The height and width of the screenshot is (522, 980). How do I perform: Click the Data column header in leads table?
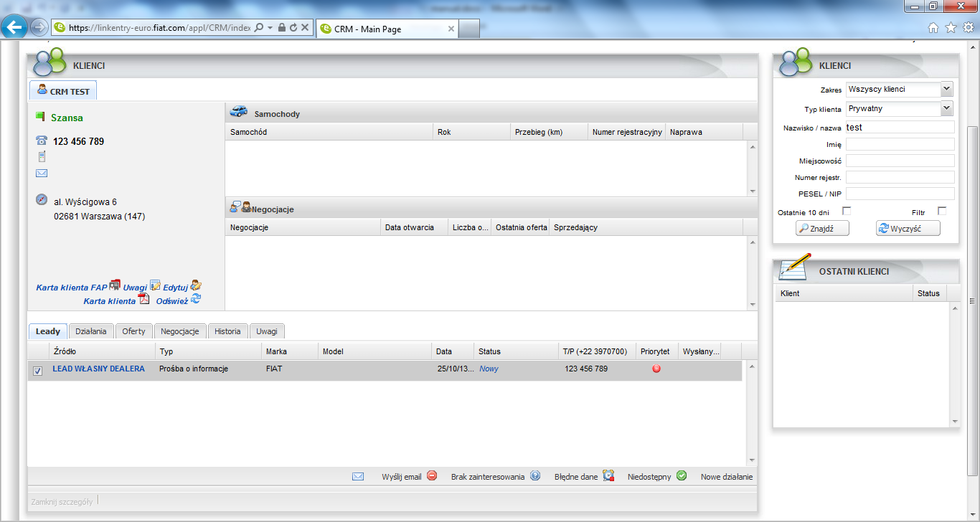(453, 351)
